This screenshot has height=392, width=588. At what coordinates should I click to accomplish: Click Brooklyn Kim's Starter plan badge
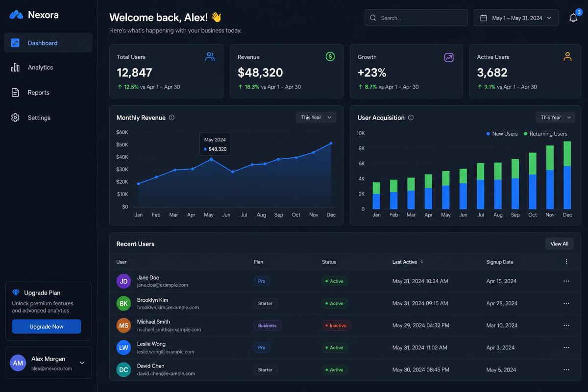[x=265, y=303]
